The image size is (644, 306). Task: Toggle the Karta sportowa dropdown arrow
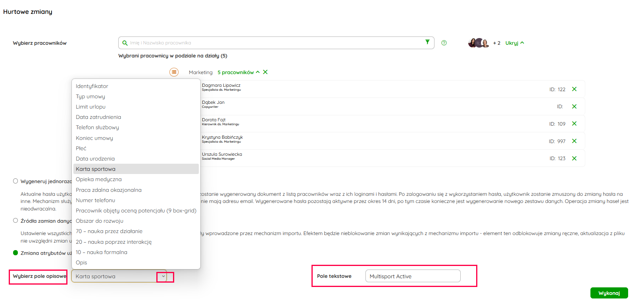coord(163,277)
